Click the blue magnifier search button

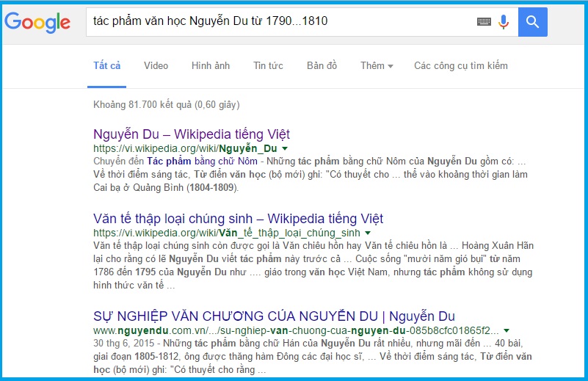(532, 22)
